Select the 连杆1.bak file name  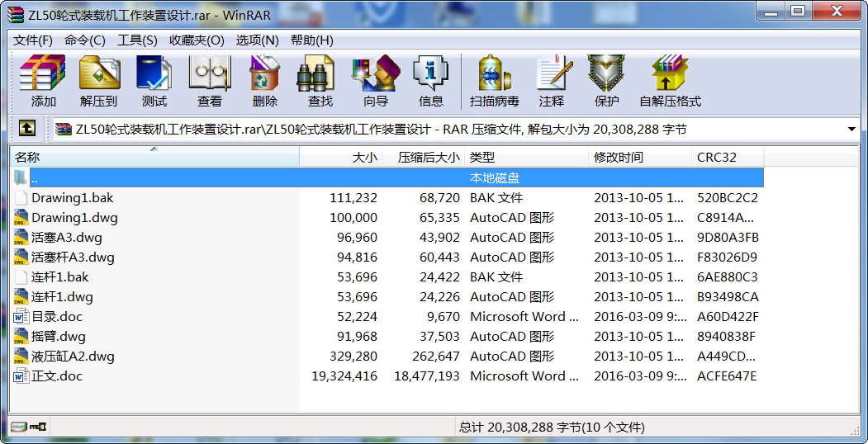pyautogui.click(x=59, y=277)
